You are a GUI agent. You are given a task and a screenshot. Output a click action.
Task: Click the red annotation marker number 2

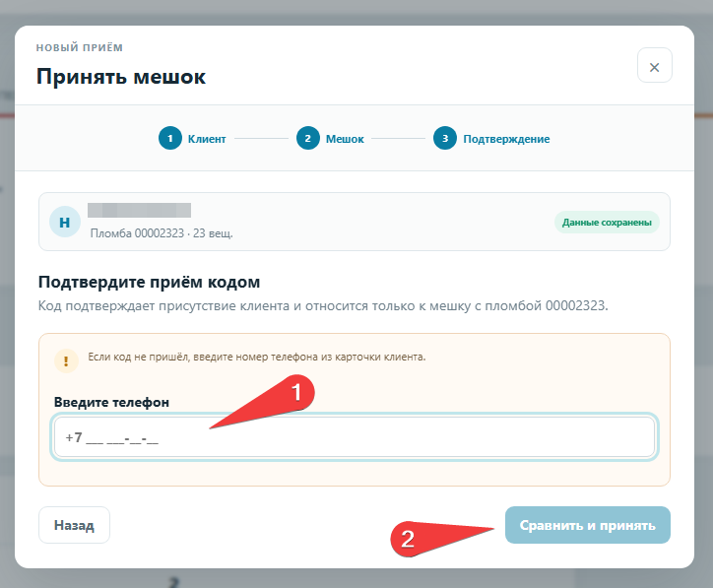[408, 540]
